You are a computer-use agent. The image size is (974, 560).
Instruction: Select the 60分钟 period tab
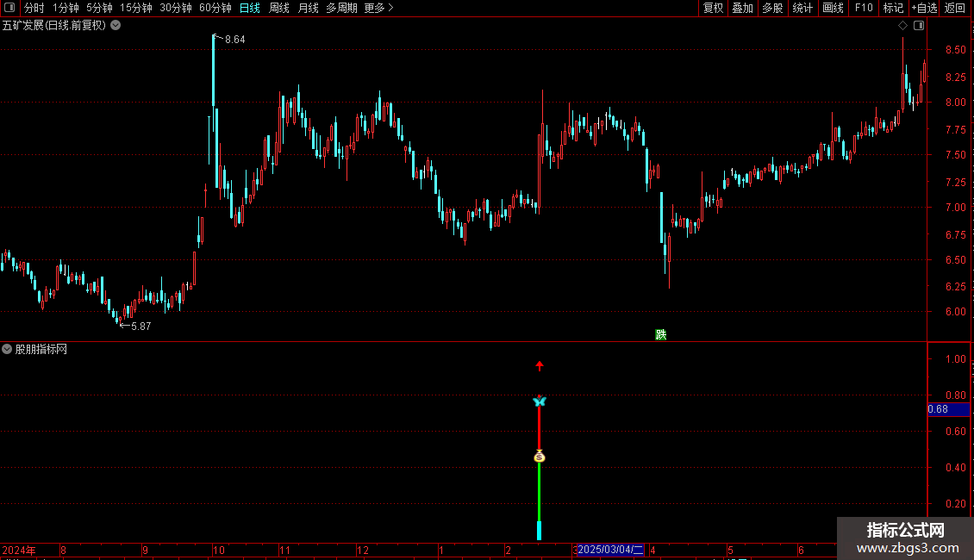click(x=215, y=8)
